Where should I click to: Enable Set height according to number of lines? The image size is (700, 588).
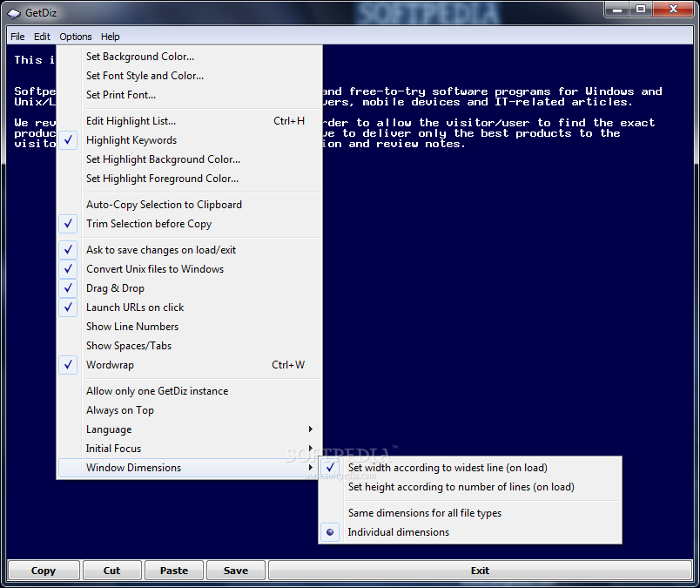470,488
